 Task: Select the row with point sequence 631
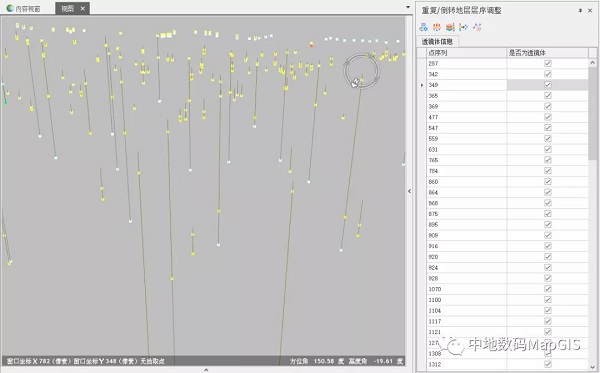pyautogui.click(x=507, y=149)
